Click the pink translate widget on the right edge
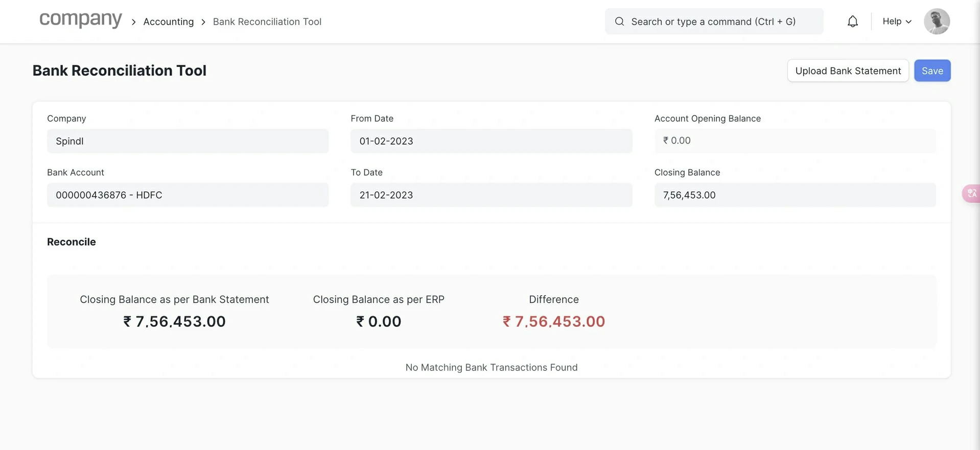 click(x=971, y=194)
